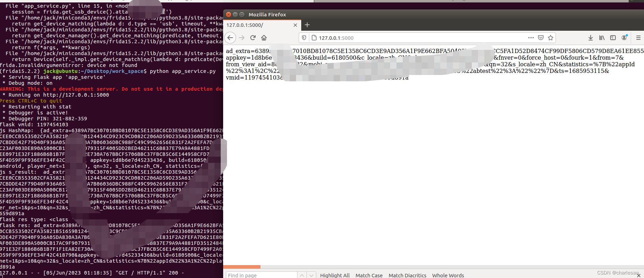Open the tracking protection shield icon

304,38
